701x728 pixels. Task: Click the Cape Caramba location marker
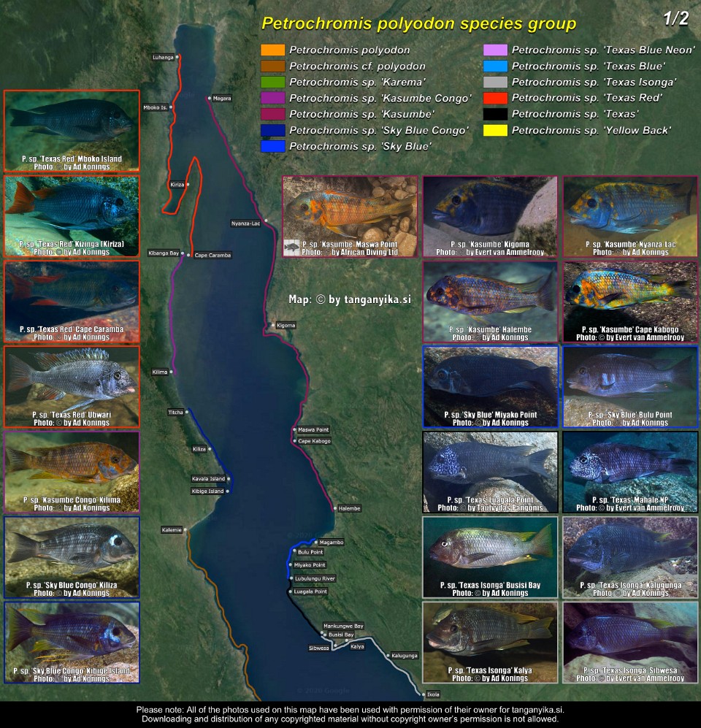pos(190,255)
